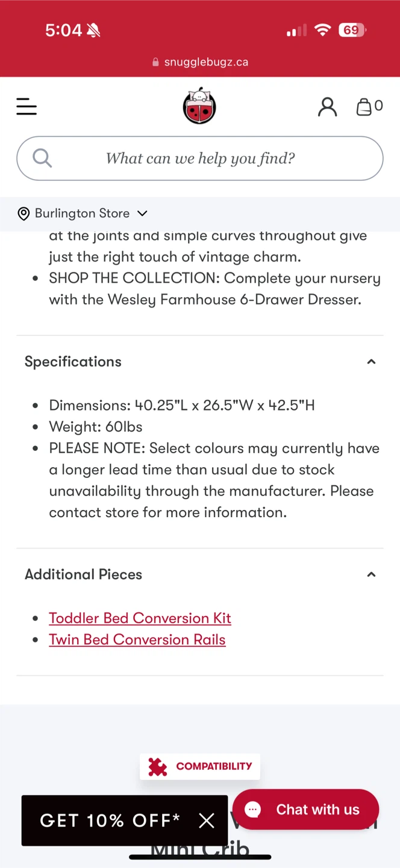Tap the store location pin icon
The height and width of the screenshot is (868, 400).
23,213
